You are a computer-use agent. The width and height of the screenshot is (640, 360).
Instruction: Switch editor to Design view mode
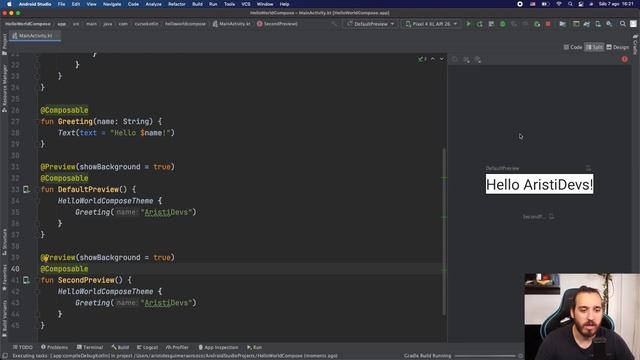click(x=618, y=47)
